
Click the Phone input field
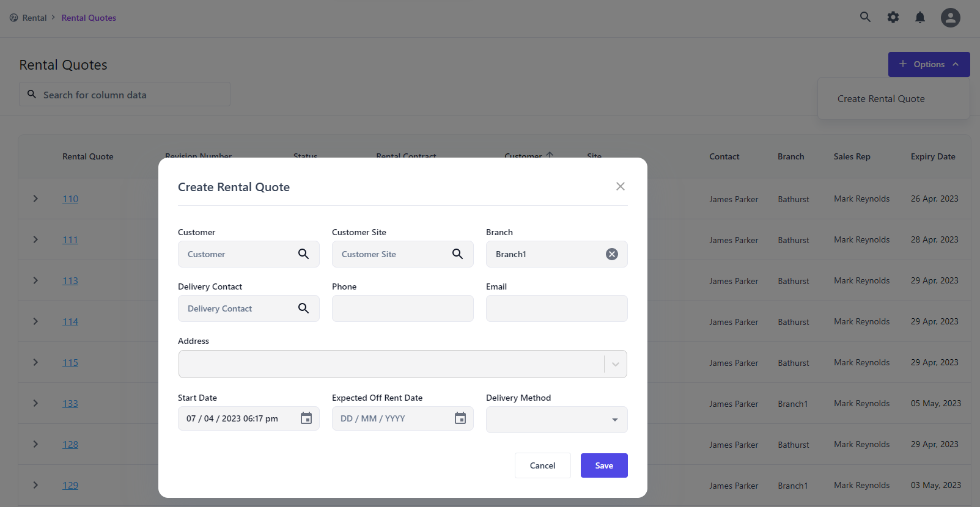(402, 308)
